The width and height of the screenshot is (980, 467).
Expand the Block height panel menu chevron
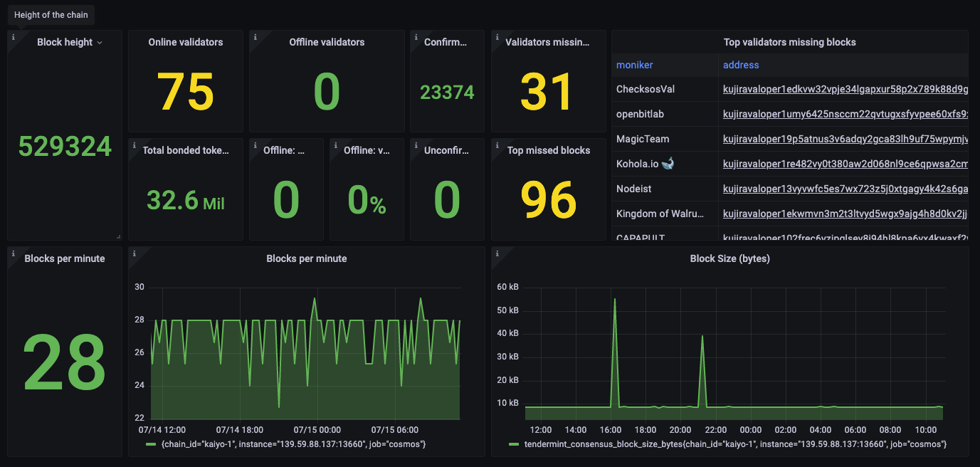[x=100, y=43]
